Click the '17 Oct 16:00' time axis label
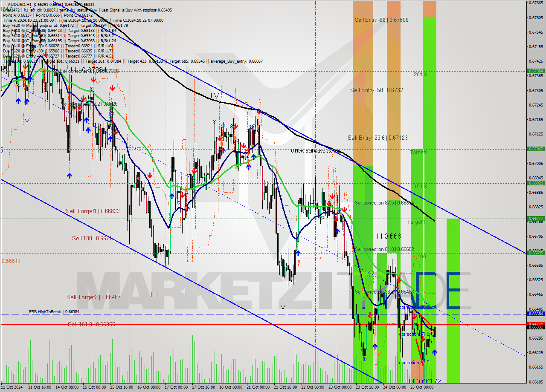Viewport: 546px width, 392px height. pos(203,387)
